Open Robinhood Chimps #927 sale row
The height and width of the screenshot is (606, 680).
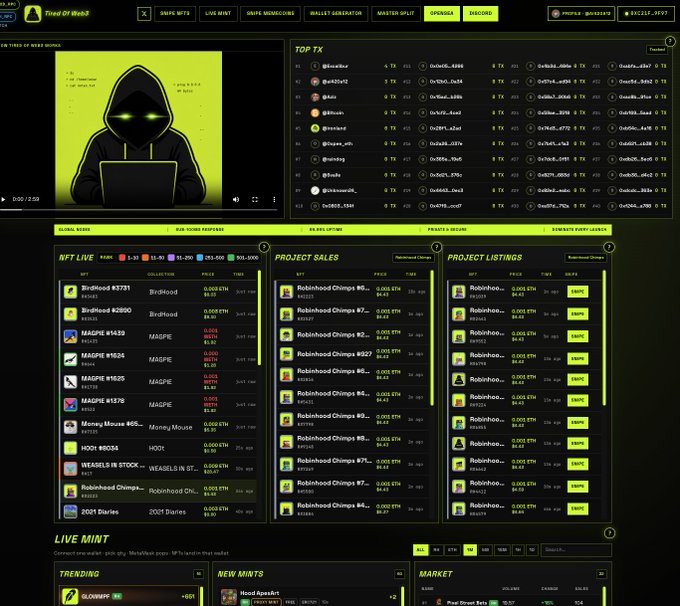tap(351, 354)
